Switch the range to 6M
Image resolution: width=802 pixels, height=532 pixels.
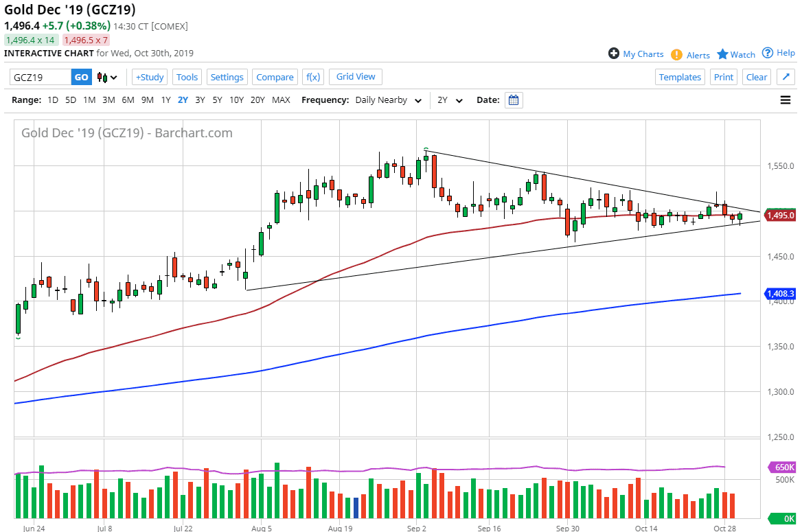[128, 100]
